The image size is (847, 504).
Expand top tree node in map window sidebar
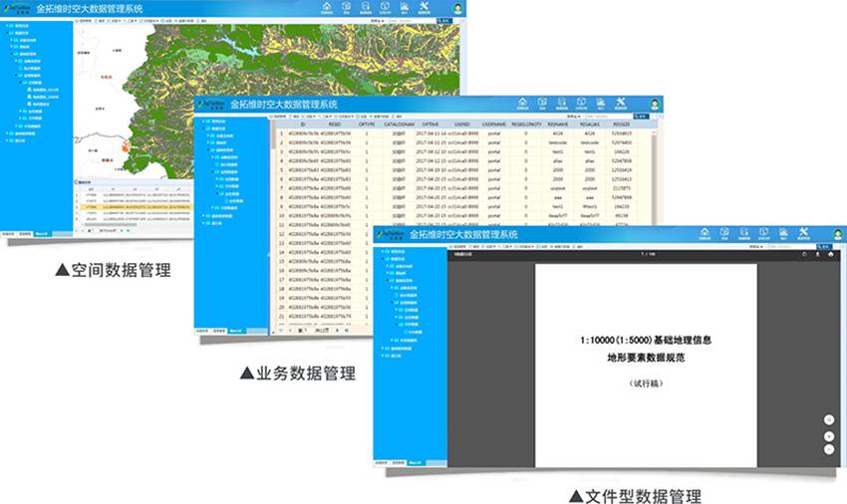6,25
